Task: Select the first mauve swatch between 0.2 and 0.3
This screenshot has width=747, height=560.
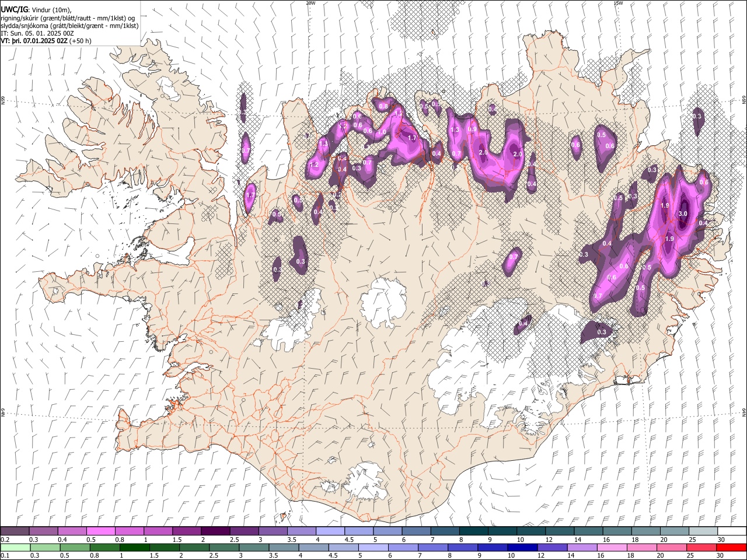Action: 15,531
